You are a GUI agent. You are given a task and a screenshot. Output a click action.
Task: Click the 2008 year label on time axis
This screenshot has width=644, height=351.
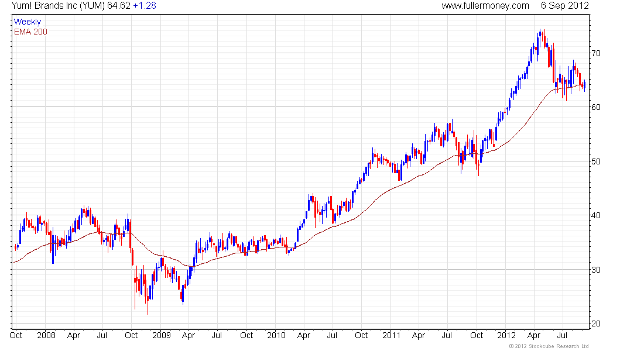pos(46,335)
